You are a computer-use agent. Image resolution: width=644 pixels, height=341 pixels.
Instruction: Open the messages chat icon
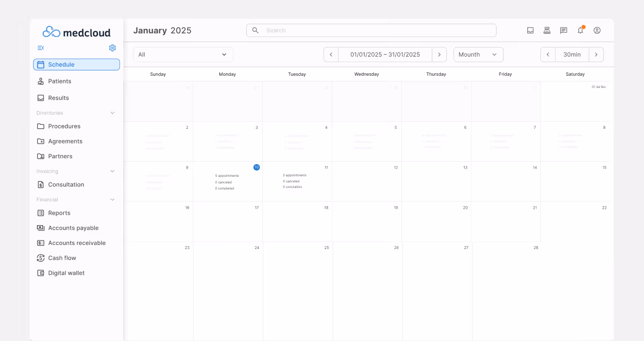point(563,30)
